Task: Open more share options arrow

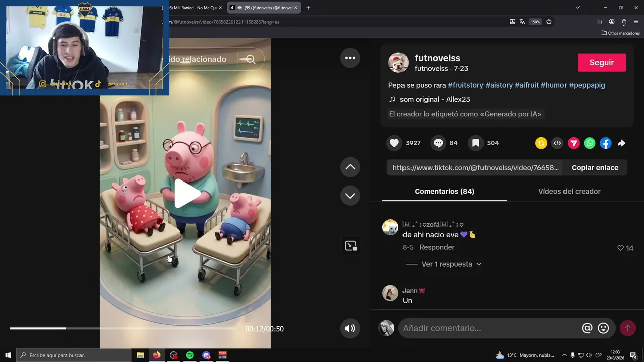Action: [622, 143]
